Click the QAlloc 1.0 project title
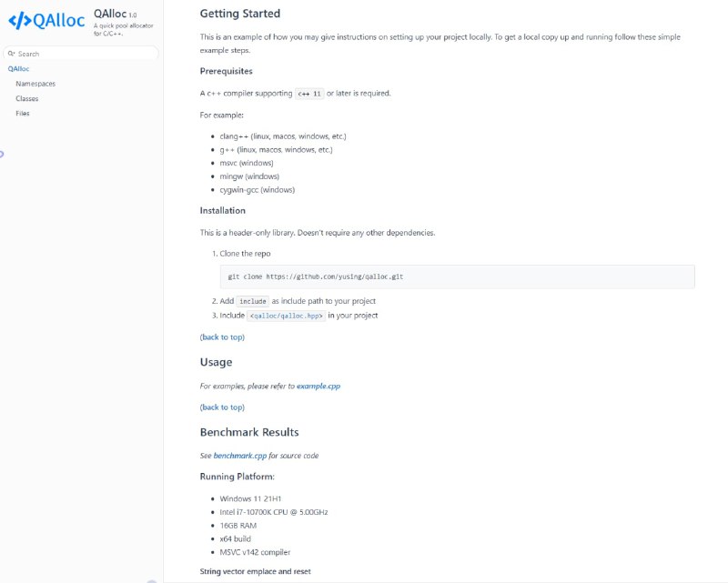Image resolution: width=728 pixels, height=583 pixels. point(116,14)
